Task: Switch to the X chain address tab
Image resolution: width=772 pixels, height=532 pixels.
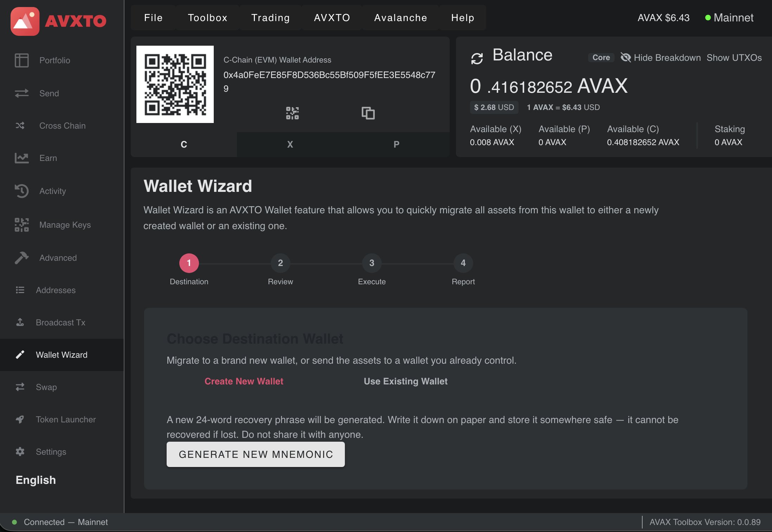Action: (x=290, y=144)
